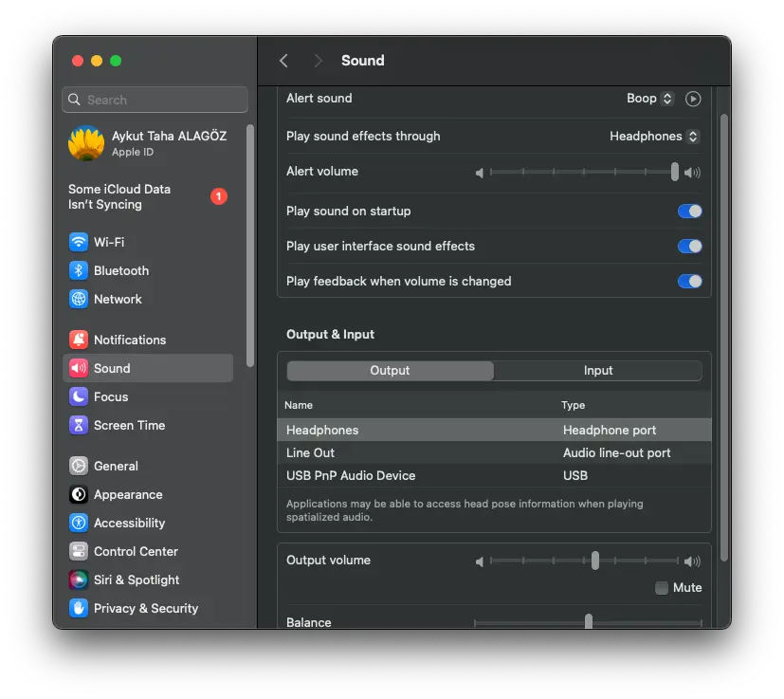The height and width of the screenshot is (699, 784).
Task: Click loud speaker icon beside Alert volume
Action: (x=692, y=173)
